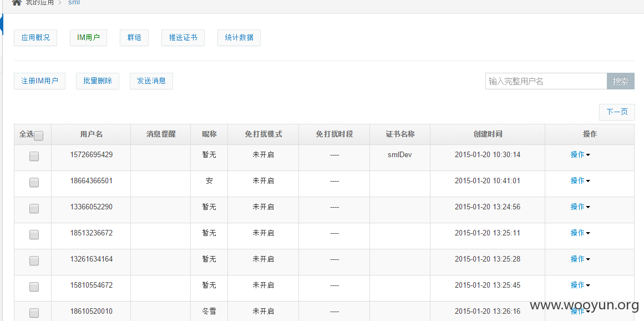This screenshot has height=321, width=644.
Task: Open 操作 dropdown for user 13366052290
Action: coord(580,207)
